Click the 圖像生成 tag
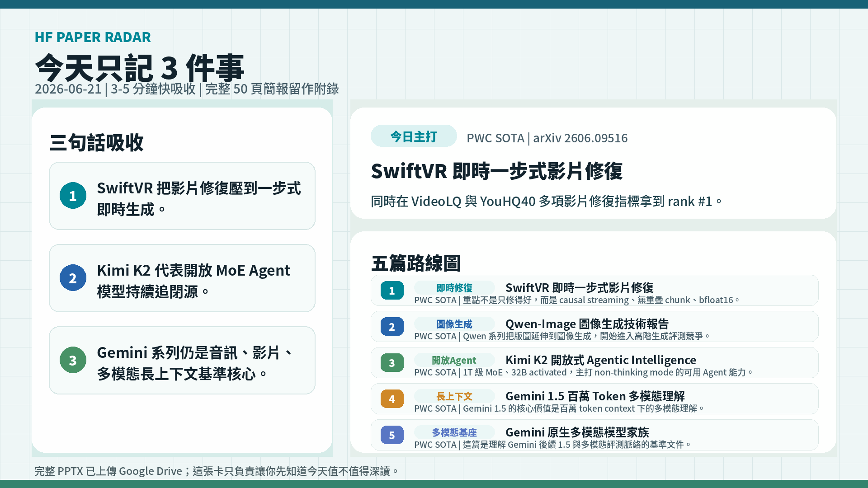 pyautogui.click(x=454, y=324)
